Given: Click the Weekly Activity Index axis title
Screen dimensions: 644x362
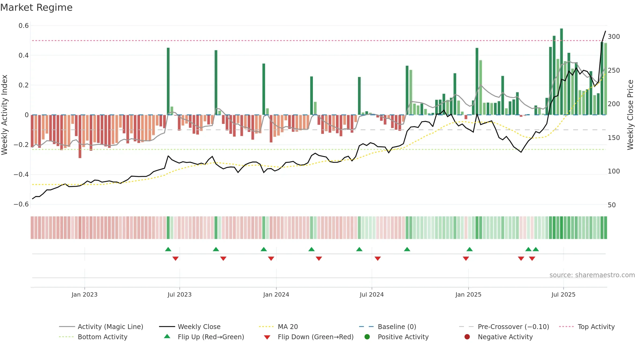Looking at the screenshot, I should pos(5,115).
